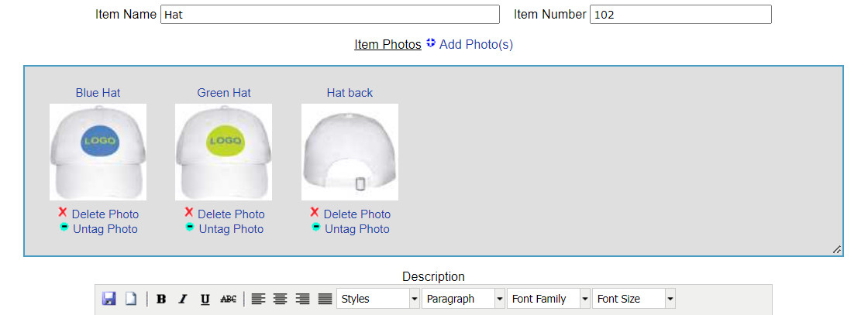Expand the Font Size dropdown

tap(633, 299)
